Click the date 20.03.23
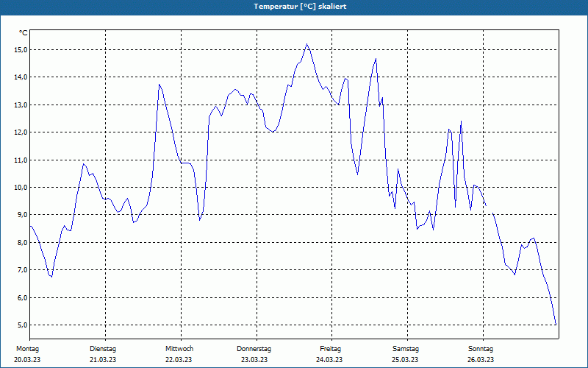This screenshot has height=368, width=588. [27, 360]
